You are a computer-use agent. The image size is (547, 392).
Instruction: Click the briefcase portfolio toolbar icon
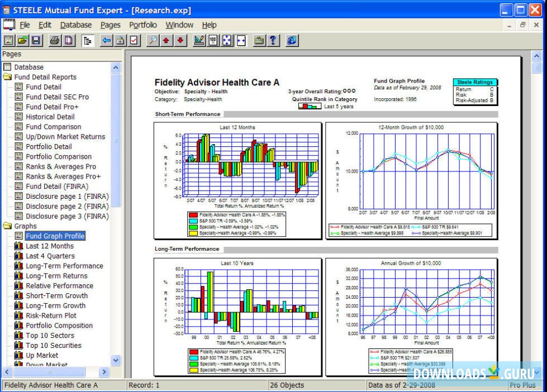(259, 40)
